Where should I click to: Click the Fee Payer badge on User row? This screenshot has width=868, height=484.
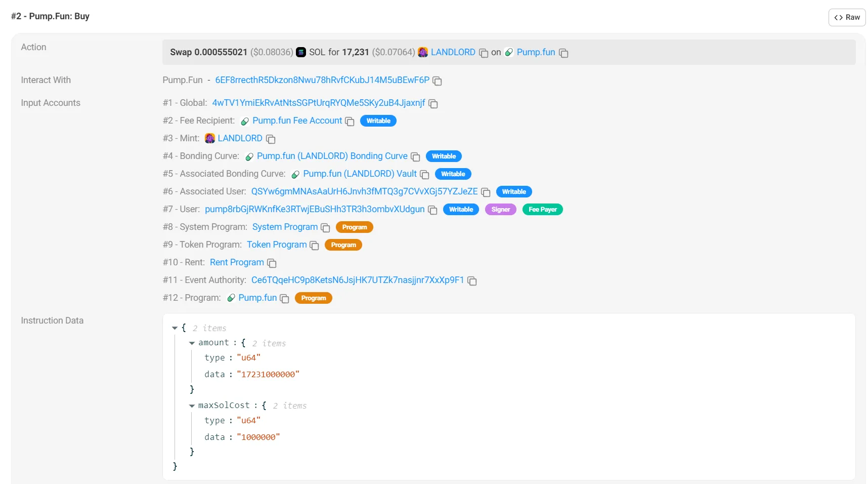tap(543, 210)
